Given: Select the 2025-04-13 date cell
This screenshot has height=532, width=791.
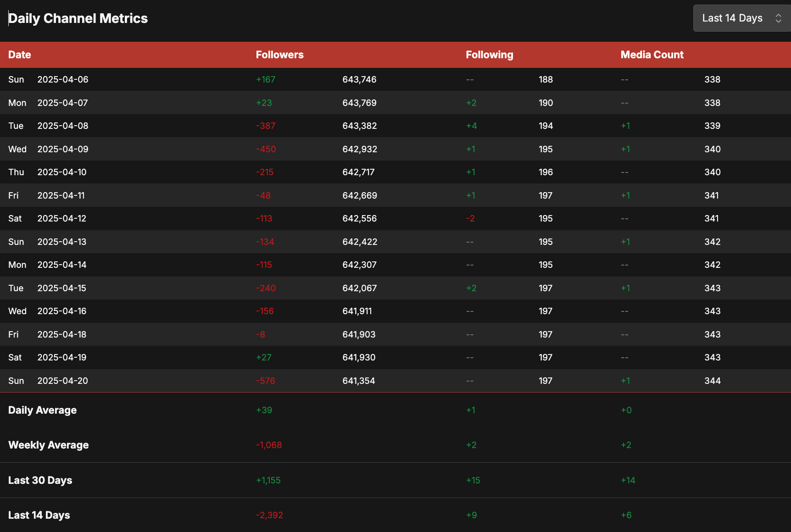Looking at the screenshot, I should [62, 242].
